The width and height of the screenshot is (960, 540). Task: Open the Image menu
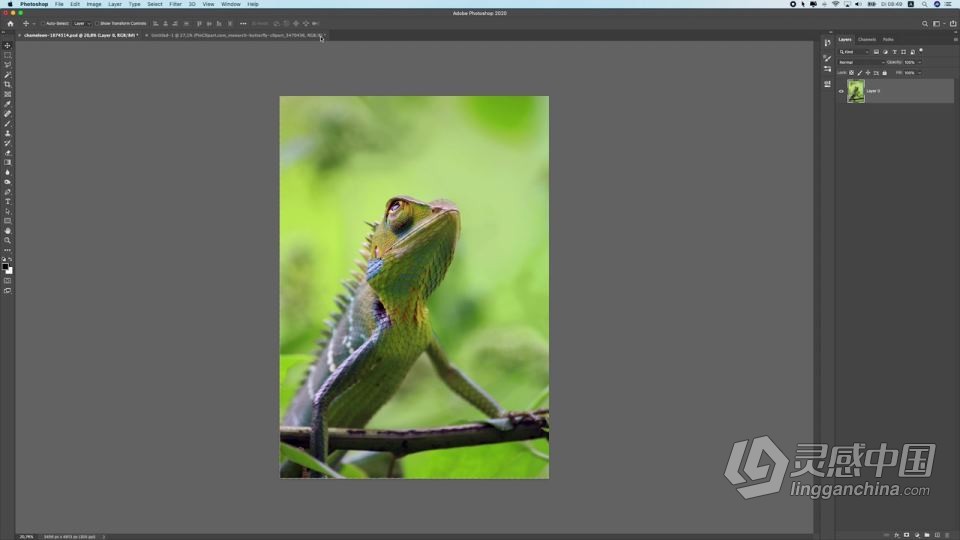[94, 4]
